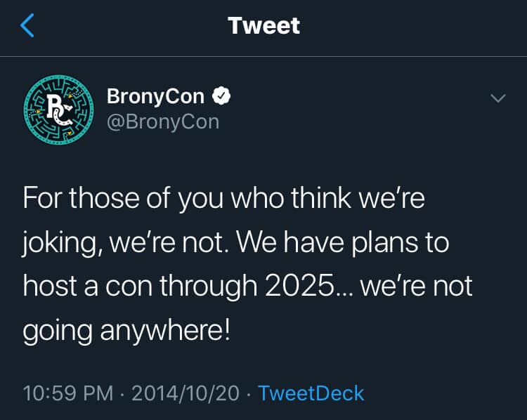Open the BronyCon display name
The width and height of the screenshot is (527, 420).
click(155, 96)
